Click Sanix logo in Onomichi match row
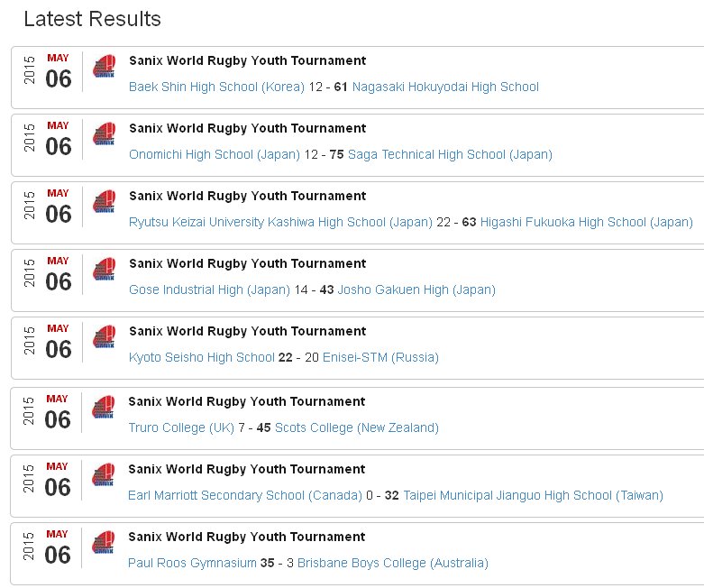Viewport: 704px width, 588px height. [105, 133]
